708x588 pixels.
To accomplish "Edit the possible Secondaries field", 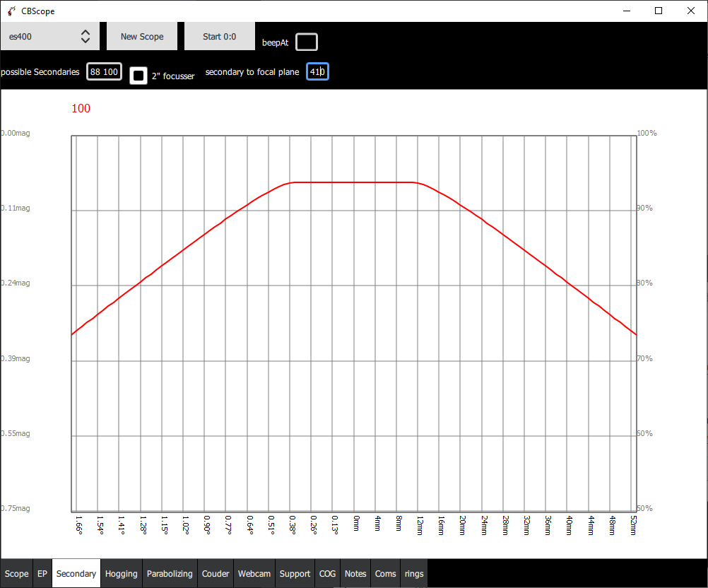I will tap(105, 71).
